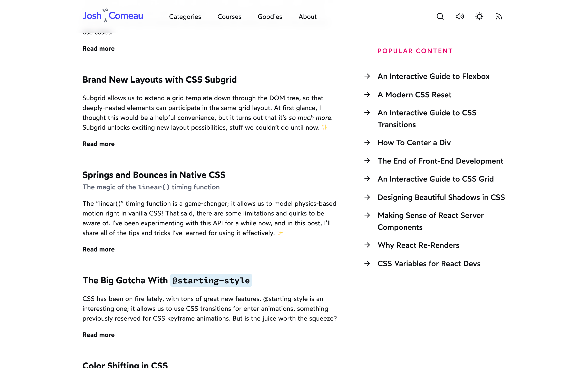Open 'Making Sense of React Server Components'
Image resolution: width=588 pixels, height=368 pixels.
(430, 221)
